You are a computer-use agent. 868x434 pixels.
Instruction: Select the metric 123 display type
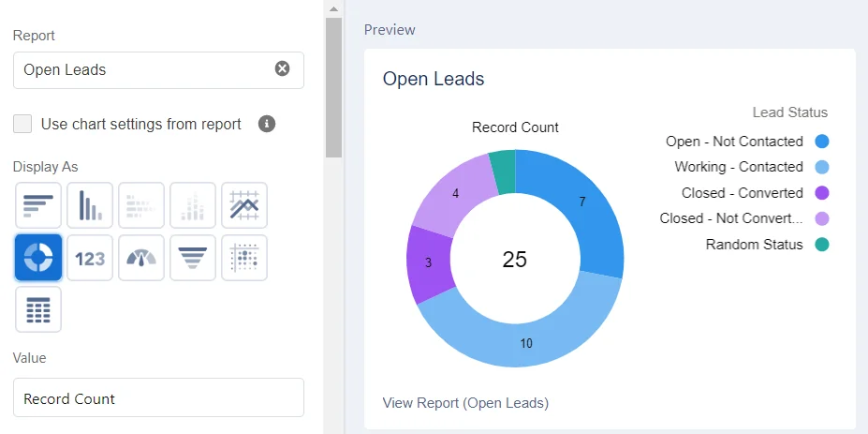(x=90, y=257)
